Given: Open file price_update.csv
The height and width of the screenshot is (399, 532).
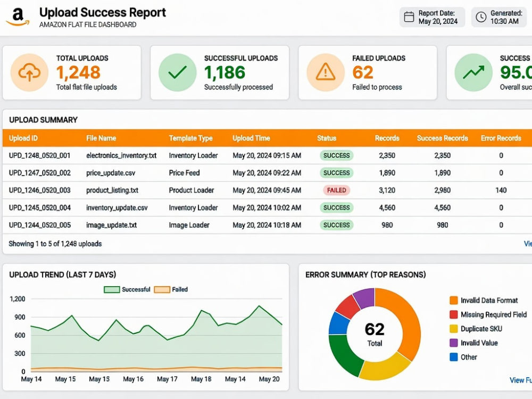Looking at the screenshot, I should point(111,173).
